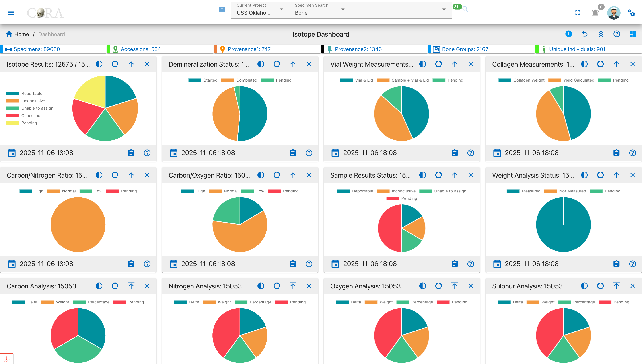Collapse the Vial Weight Measurements widget
The image size is (642, 364).
455,64
